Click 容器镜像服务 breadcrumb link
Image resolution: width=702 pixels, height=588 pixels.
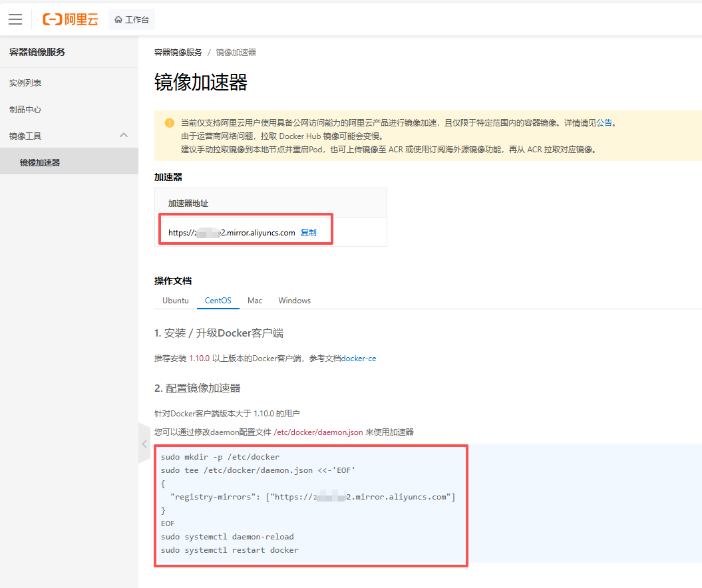pos(178,53)
